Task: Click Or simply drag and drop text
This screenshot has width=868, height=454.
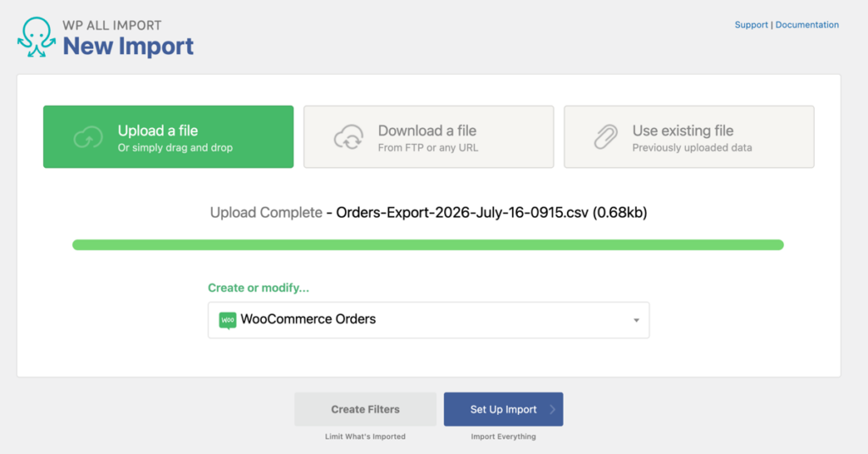Action: point(175,147)
